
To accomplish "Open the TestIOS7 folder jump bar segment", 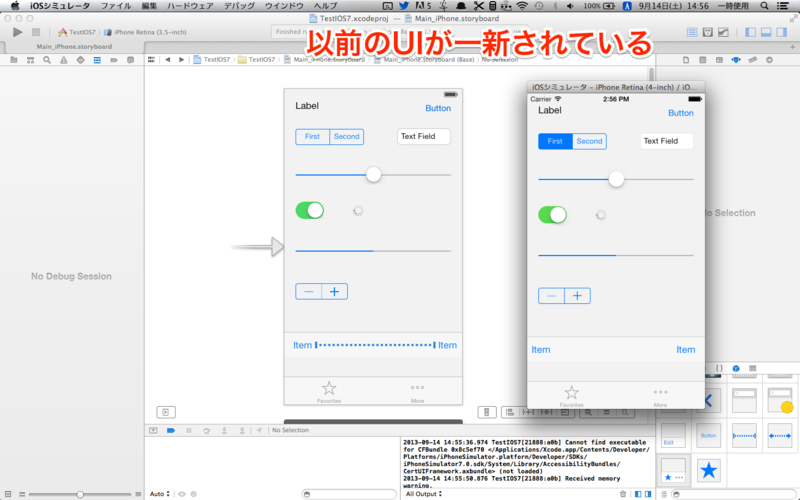I will [x=257, y=59].
